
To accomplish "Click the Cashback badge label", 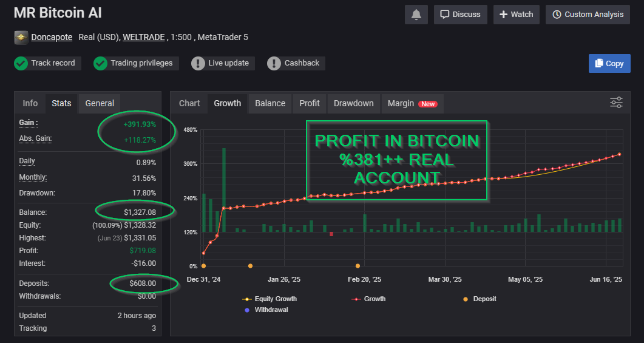I will pyautogui.click(x=302, y=63).
